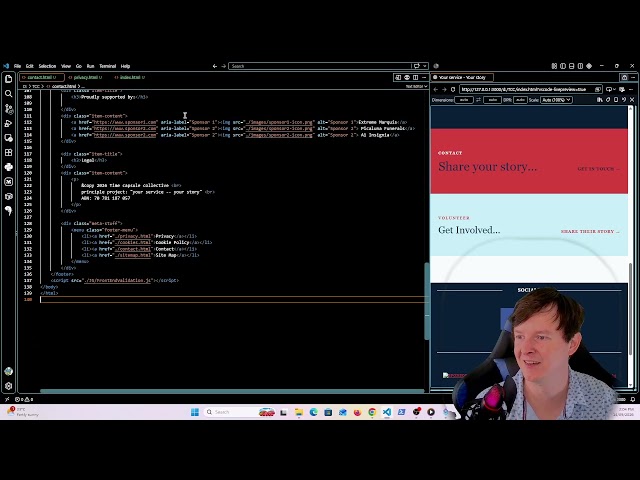Open the Source Control view

pyautogui.click(x=9, y=109)
